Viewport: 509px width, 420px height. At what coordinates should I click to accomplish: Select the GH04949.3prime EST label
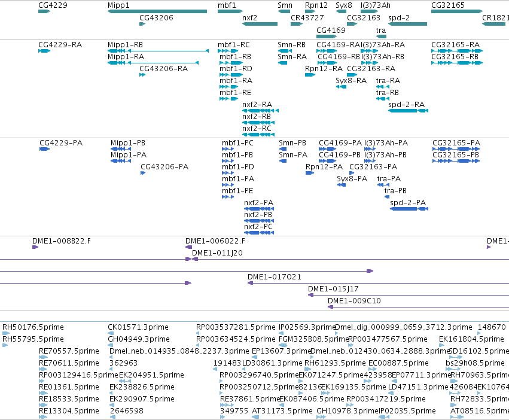pos(139,339)
